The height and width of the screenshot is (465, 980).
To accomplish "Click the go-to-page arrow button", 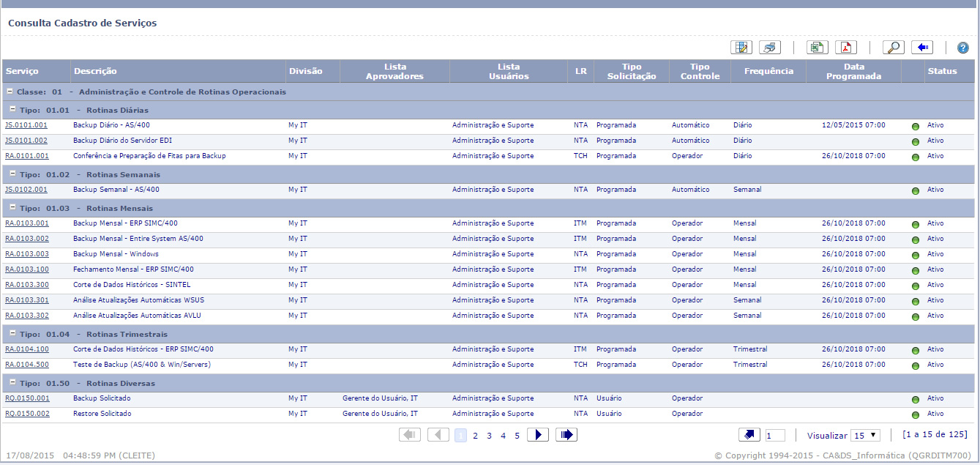I will [x=749, y=435].
